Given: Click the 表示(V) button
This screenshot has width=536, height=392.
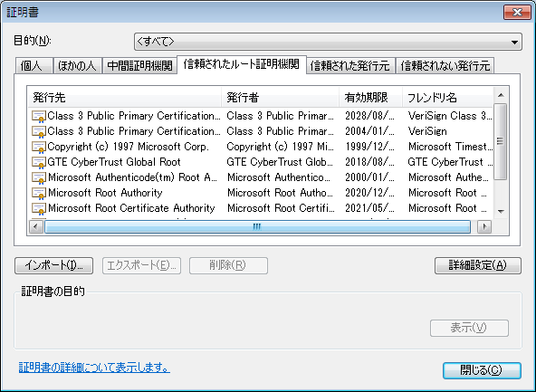Looking at the screenshot, I should click(469, 328).
